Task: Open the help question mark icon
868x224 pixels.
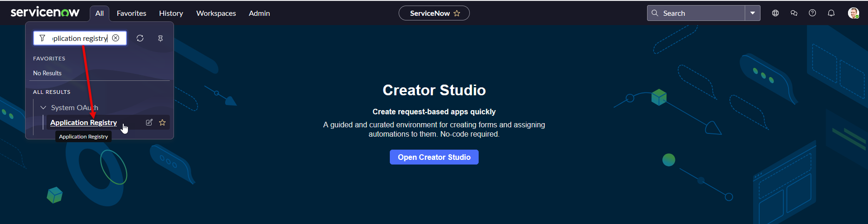Action: click(812, 13)
